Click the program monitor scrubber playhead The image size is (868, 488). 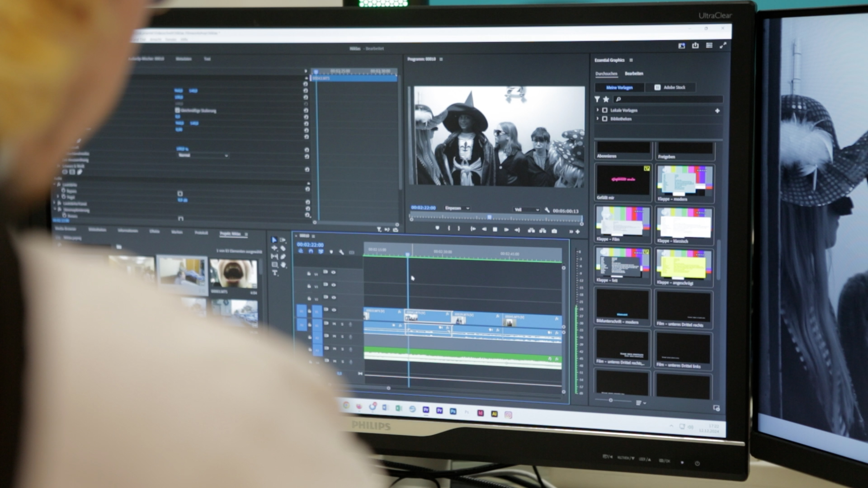tap(489, 217)
